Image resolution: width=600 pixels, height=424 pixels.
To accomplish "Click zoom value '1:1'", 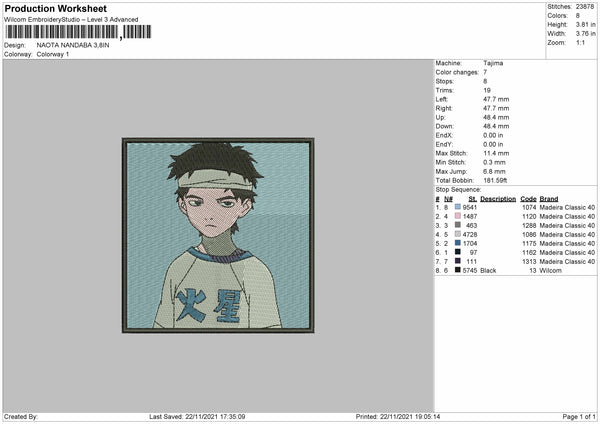I will click(580, 42).
